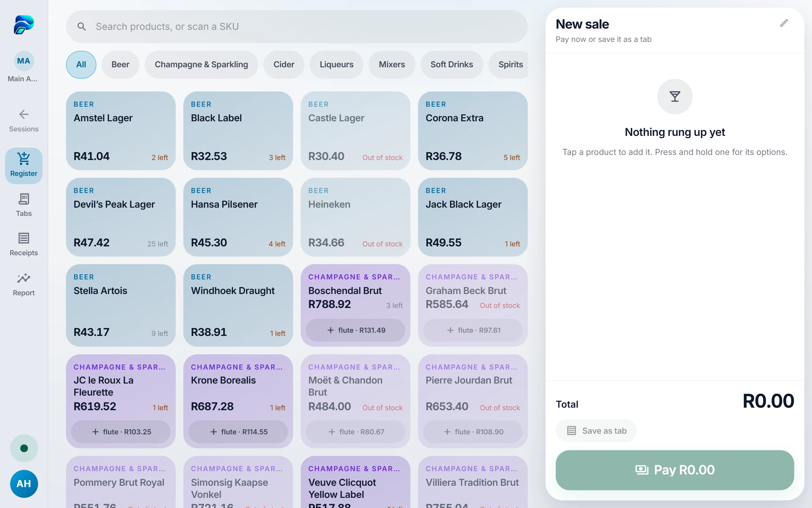Add a flute of Krone Borealis R114.55

tap(238, 432)
